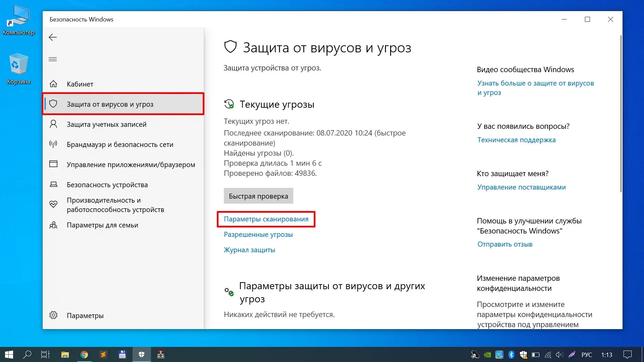Click the back arrow in Windows Security
The image size is (644, 362).
coord(53,37)
